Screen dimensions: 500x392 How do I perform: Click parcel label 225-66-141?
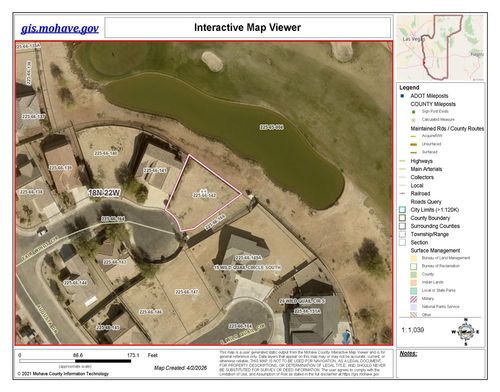tap(155, 170)
